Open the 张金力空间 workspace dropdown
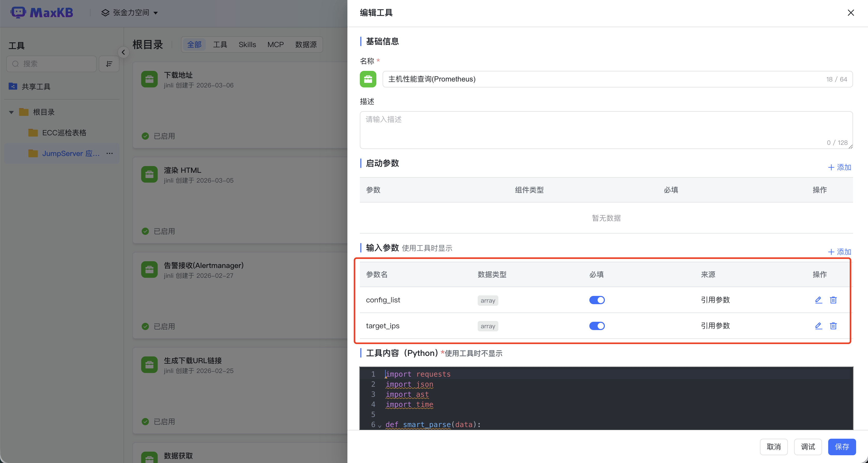The image size is (868, 463). [x=130, y=13]
